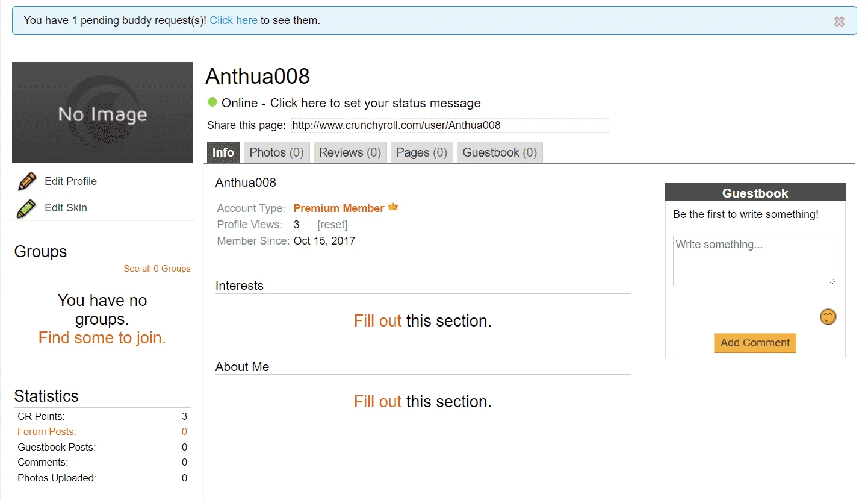Click the Add Comment button
868x500 pixels.
tap(755, 343)
